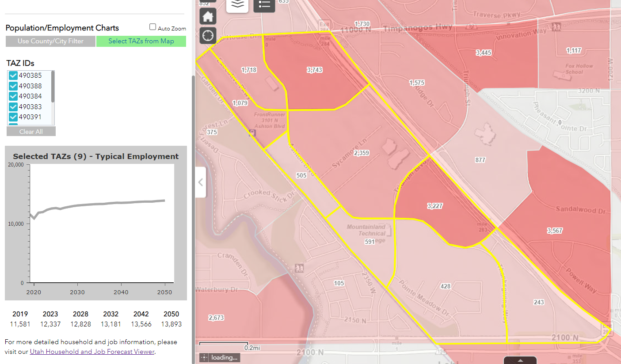
Task: Click the Fox Hollow School map label
Action: tap(579, 69)
